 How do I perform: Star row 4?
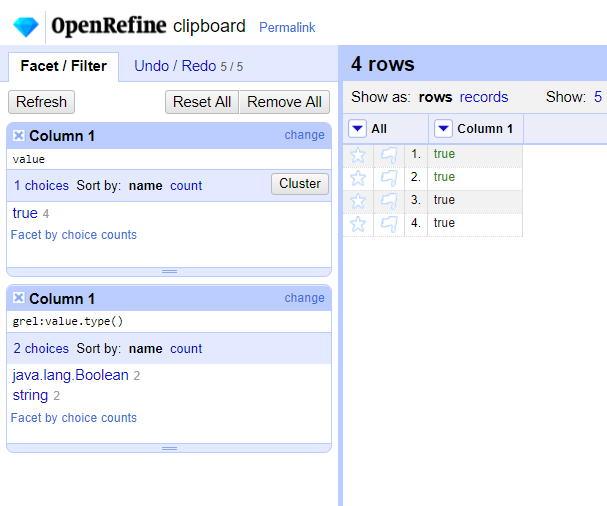(358, 224)
